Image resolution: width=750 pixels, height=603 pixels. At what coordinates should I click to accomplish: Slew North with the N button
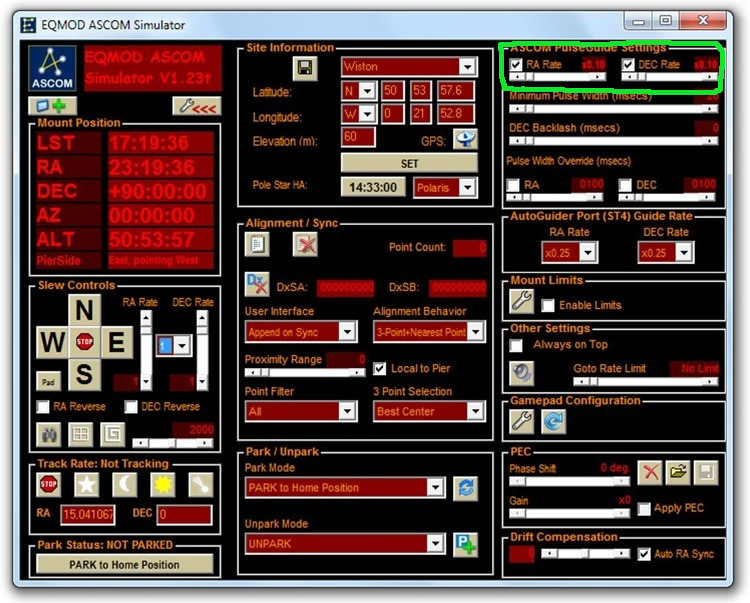(x=85, y=310)
